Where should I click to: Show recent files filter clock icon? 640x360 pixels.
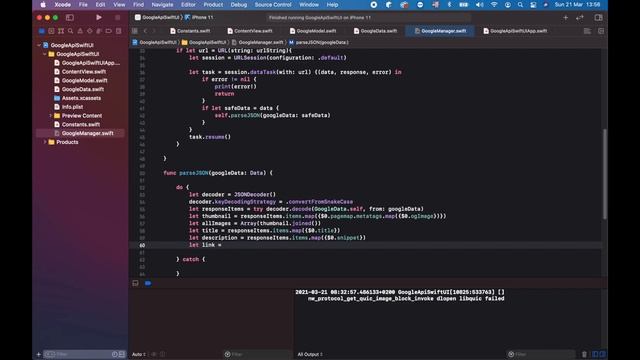tap(115, 354)
